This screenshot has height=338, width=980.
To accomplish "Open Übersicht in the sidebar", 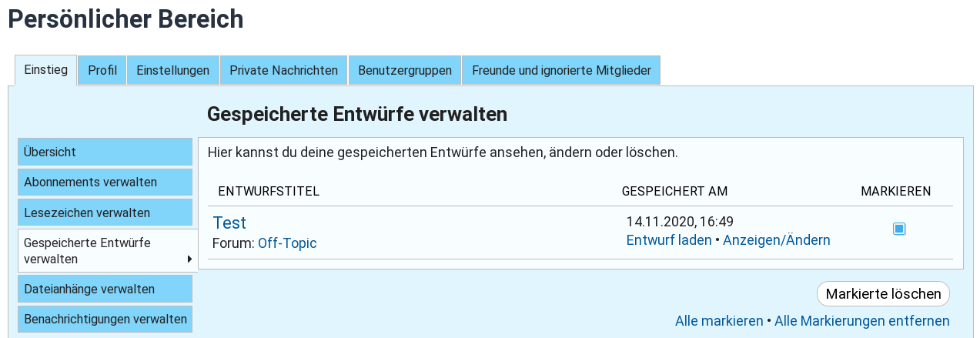I will (x=105, y=152).
